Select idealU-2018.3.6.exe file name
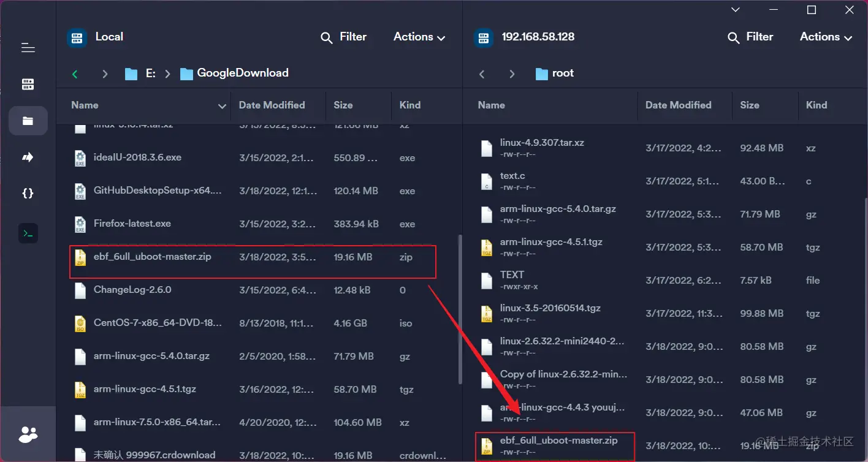Screen dimensions: 868x462 pyautogui.click(x=137, y=157)
